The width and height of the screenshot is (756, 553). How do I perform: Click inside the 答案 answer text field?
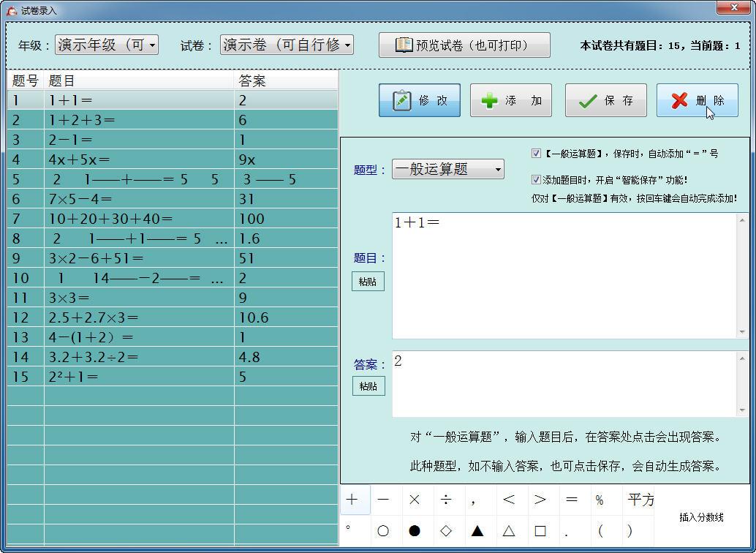point(563,383)
